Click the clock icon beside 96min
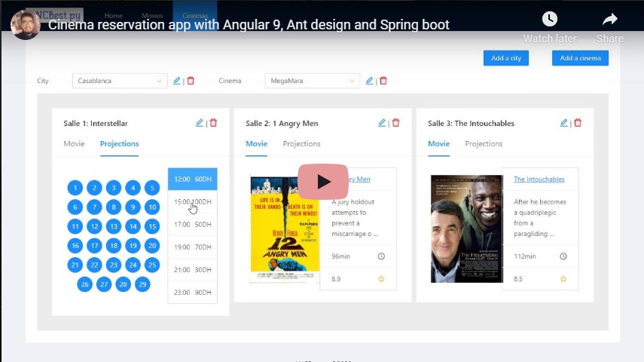 click(381, 256)
